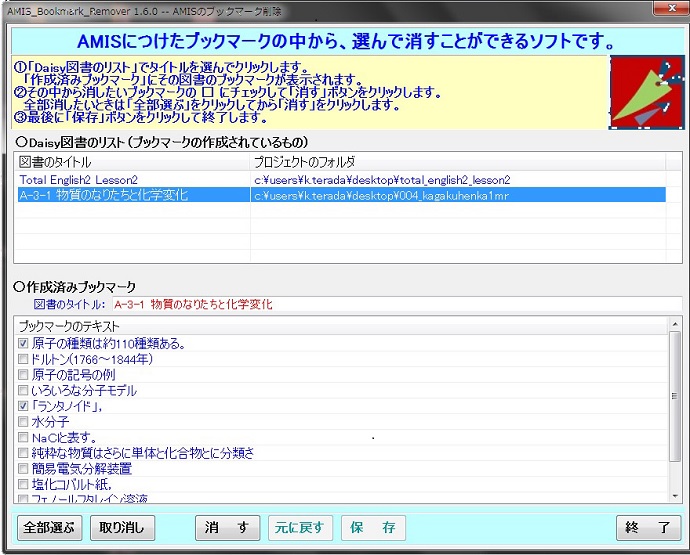Click the 図書のタイトル text field
Image resolution: width=690 pixels, height=555 pixels.
point(397,304)
